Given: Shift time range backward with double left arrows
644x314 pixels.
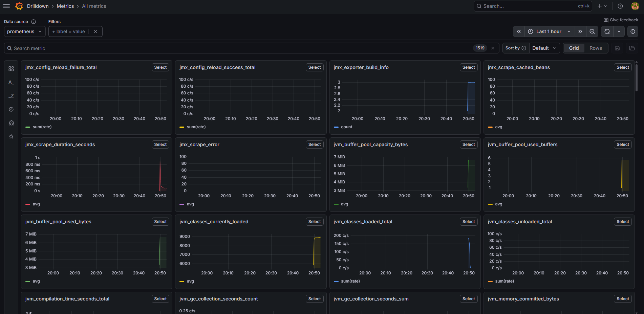Looking at the screenshot, I should point(519,31).
